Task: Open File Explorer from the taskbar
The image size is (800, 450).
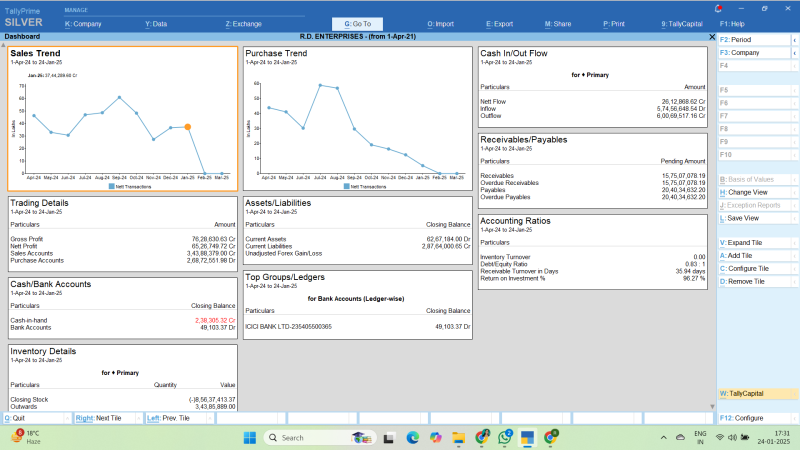Action: [x=458, y=437]
